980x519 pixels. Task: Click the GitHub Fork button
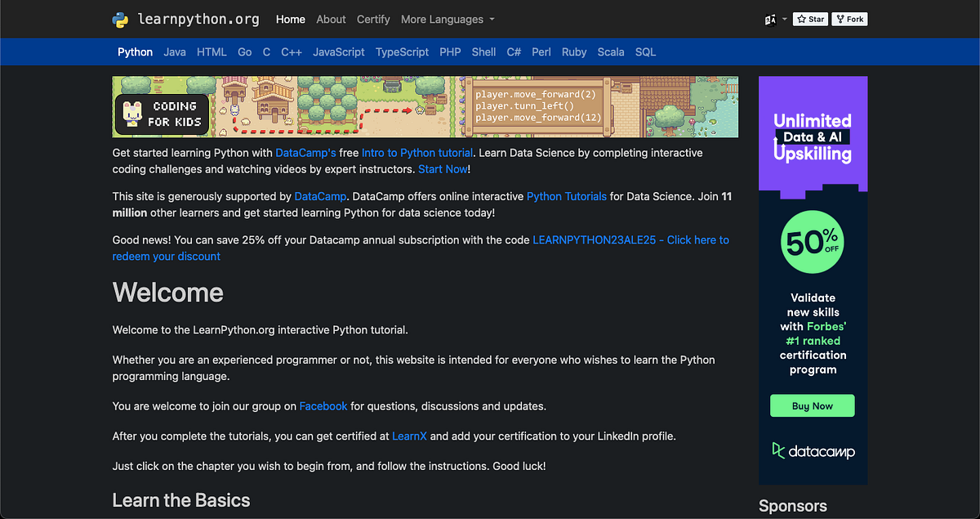click(x=849, y=19)
